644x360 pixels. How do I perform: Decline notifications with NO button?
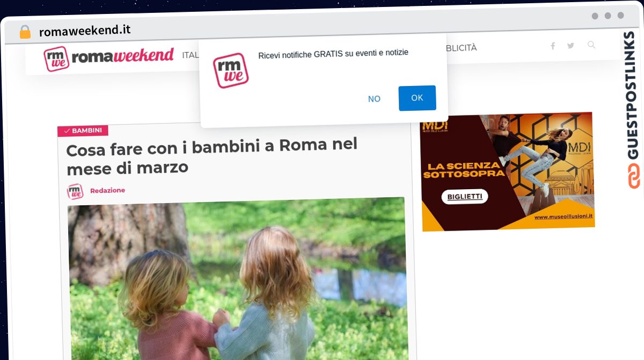coord(374,99)
